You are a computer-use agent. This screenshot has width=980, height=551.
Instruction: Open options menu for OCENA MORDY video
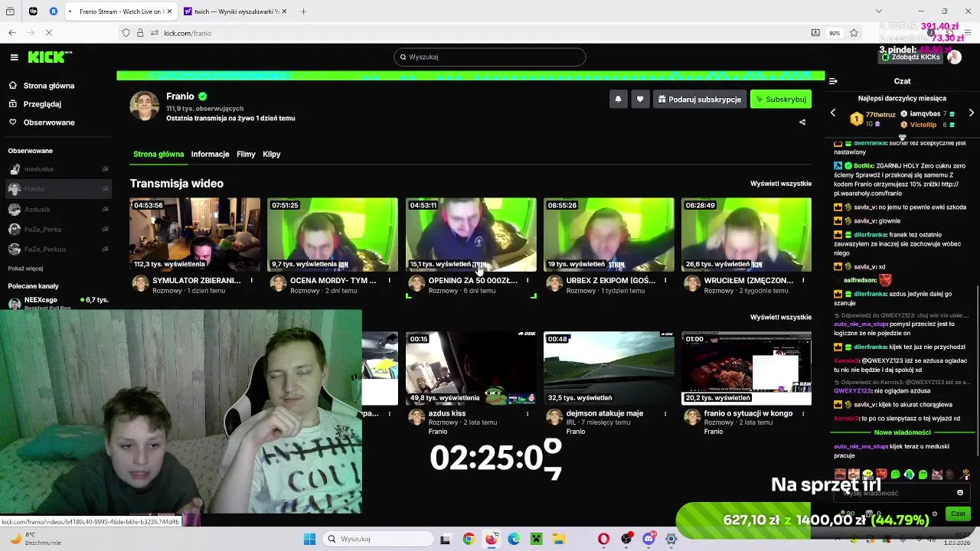(x=389, y=281)
